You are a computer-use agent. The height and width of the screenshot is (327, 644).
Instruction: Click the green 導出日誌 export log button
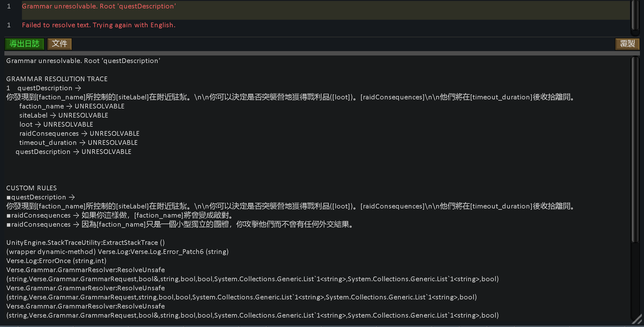pyautogui.click(x=24, y=44)
